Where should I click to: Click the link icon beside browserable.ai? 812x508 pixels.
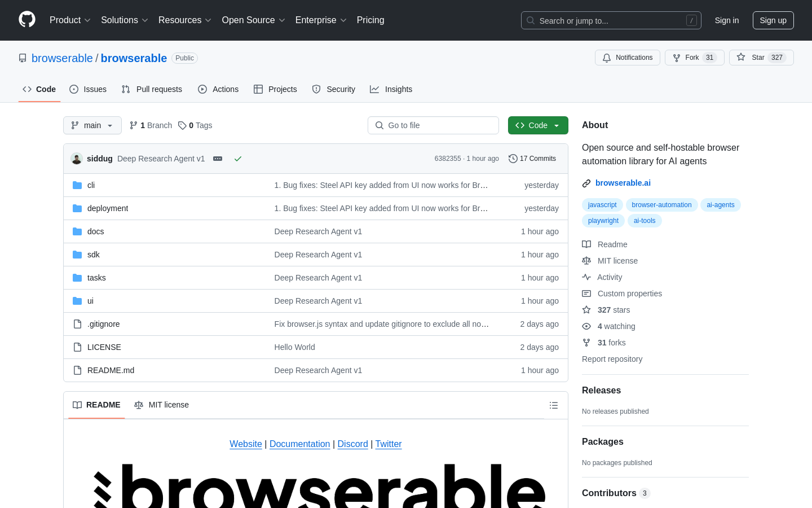click(x=586, y=183)
